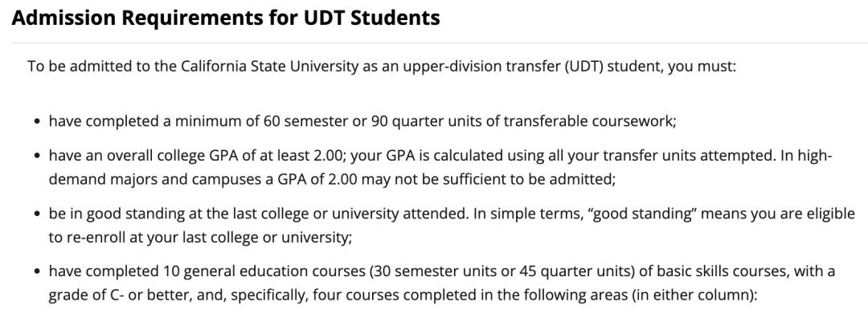Click the bullet dot before 'have completed a minimum'
868x318 pixels.
pyautogui.click(x=37, y=122)
